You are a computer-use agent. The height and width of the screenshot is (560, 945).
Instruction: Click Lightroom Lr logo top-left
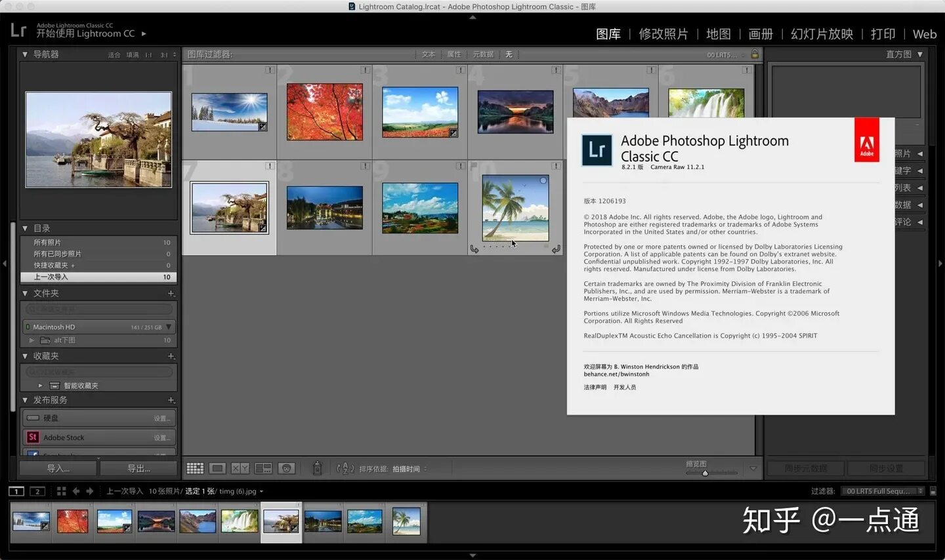click(x=18, y=30)
